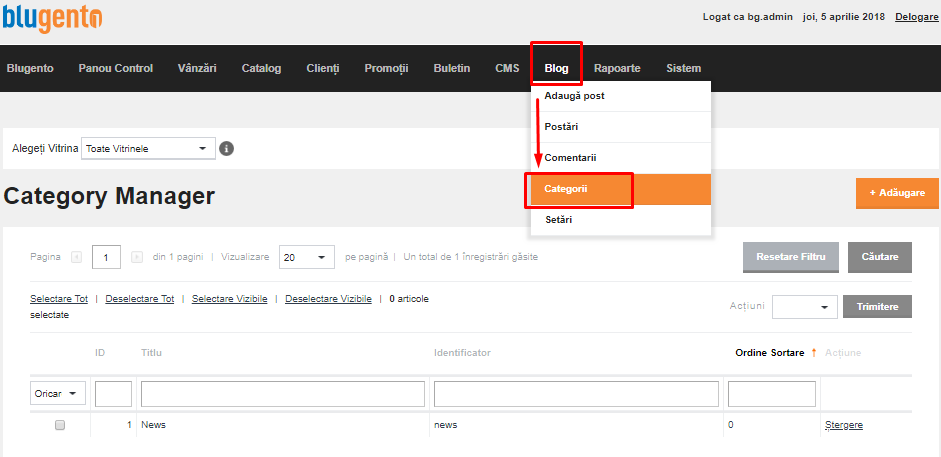Click the Trimitere button
Viewport: 941px width, 457px height.
(x=877, y=306)
